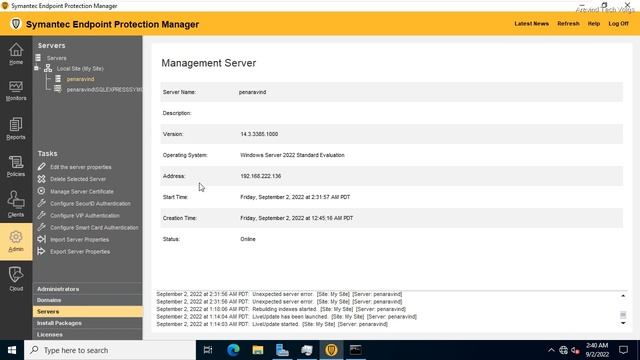Screen dimensions: 640x360
Task: Click the wrench icon for Smart Card Authentication
Action: (x=42, y=227)
